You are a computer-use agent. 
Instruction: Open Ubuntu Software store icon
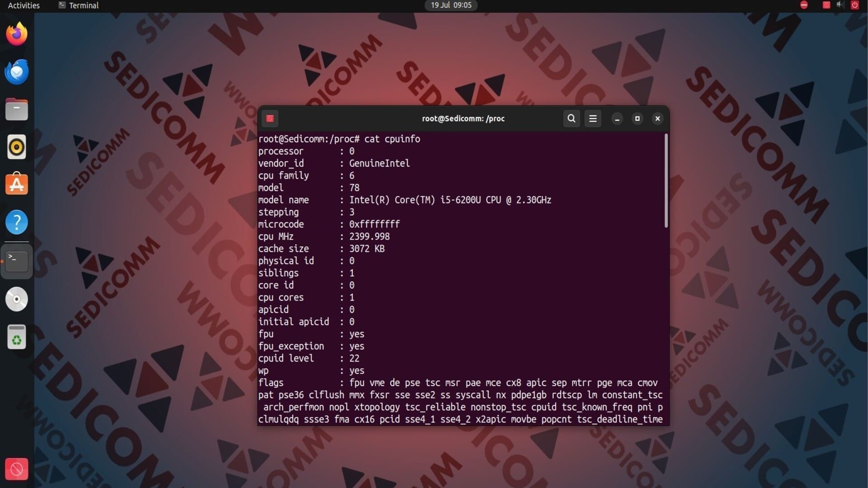[x=17, y=184]
